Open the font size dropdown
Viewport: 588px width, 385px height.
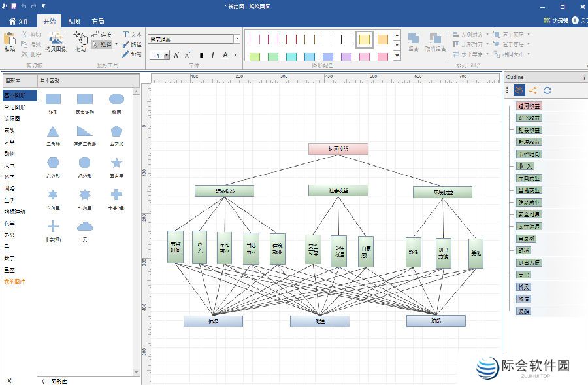[166, 56]
